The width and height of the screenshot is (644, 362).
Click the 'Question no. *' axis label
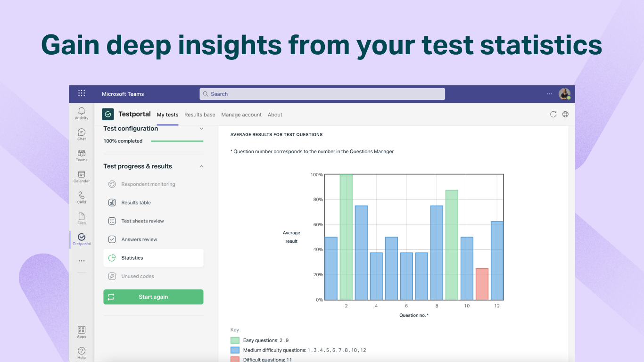(x=414, y=315)
